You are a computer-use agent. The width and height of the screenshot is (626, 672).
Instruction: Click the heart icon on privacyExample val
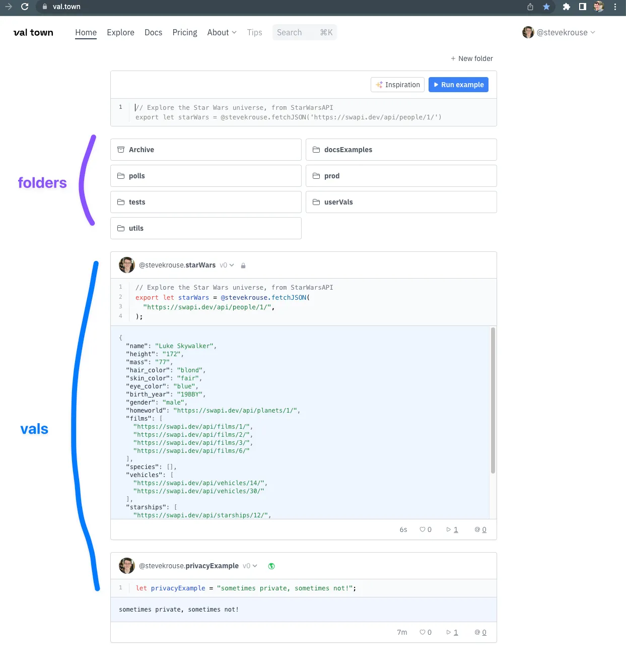pos(423,632)
